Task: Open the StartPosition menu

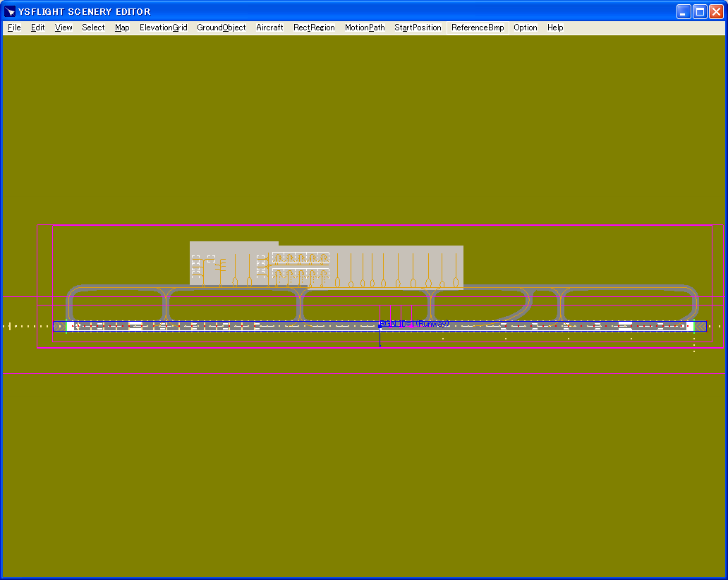Action: coord(418,28)
